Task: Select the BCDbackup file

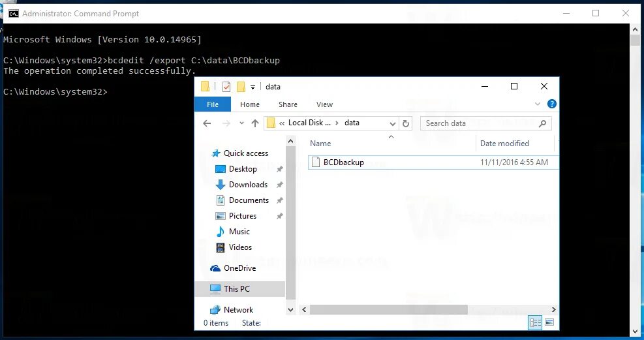Action: tap(433, 162)
